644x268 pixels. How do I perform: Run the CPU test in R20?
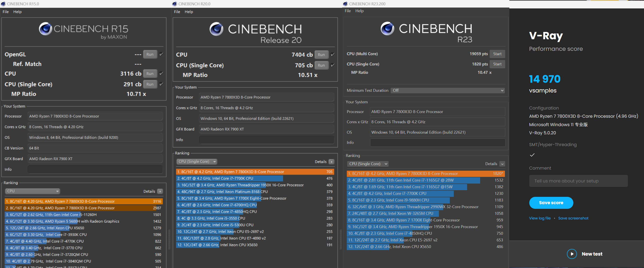point(321,55)
